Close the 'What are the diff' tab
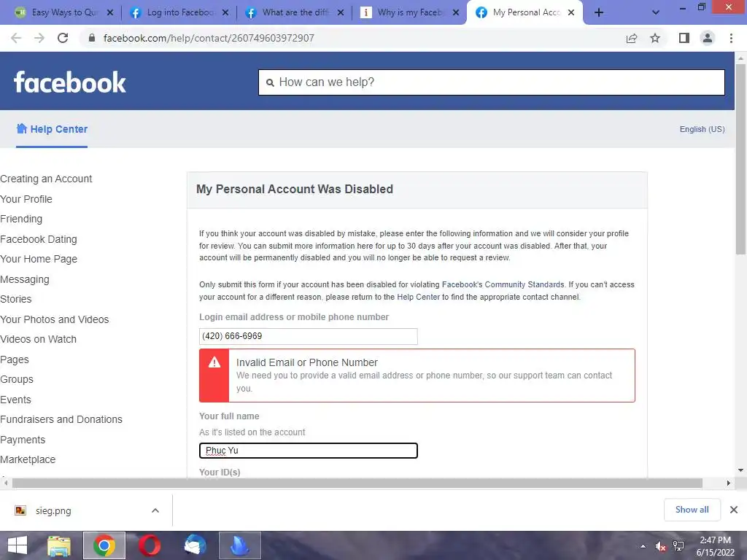This screenshot has height=560, width=747. tap(341, 12)
